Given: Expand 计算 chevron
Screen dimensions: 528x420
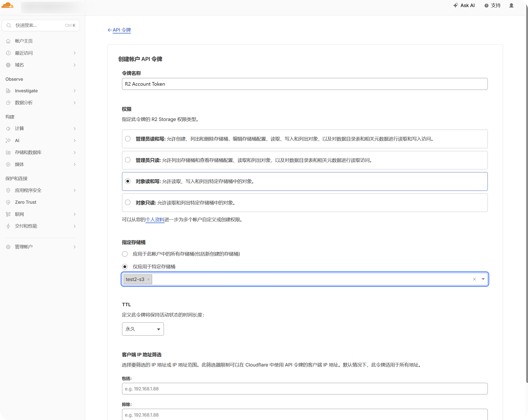Looking at the screenshot, I should tap(75, 129).
